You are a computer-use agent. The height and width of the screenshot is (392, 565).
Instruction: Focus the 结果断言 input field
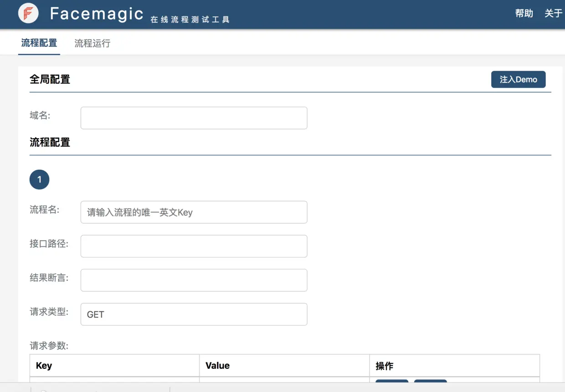194,280
